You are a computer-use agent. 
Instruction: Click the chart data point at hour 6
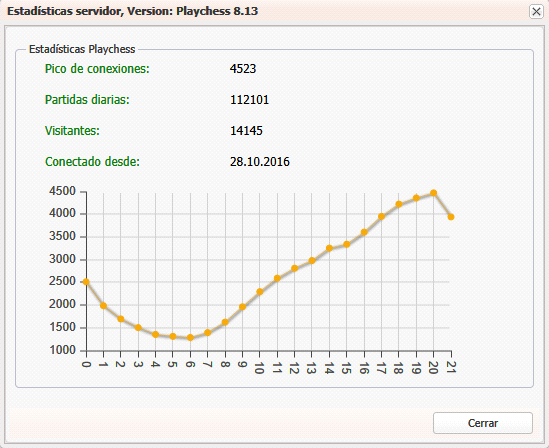tap(190, 337)
